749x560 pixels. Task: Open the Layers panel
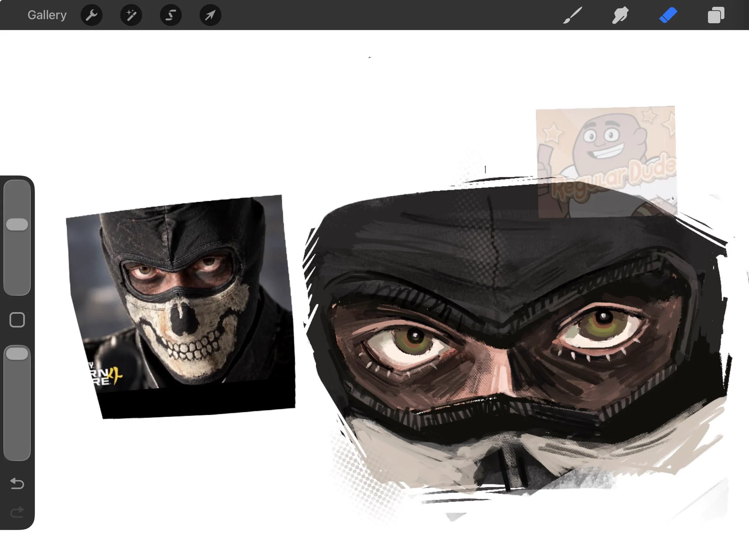(x=716, y=15)
